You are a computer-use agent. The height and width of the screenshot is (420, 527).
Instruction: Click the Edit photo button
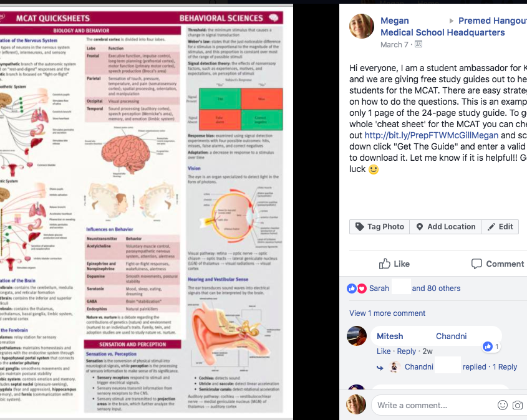pos(500,227)
